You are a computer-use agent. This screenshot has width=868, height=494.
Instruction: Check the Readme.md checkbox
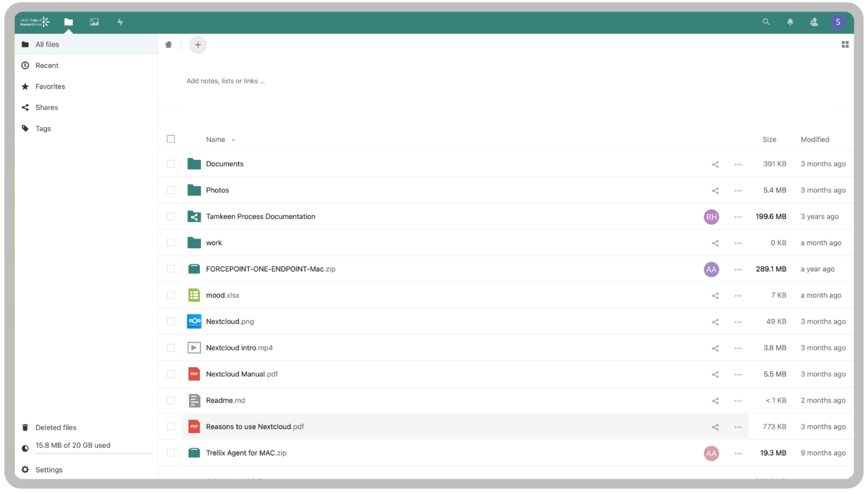tap(171, 401)
